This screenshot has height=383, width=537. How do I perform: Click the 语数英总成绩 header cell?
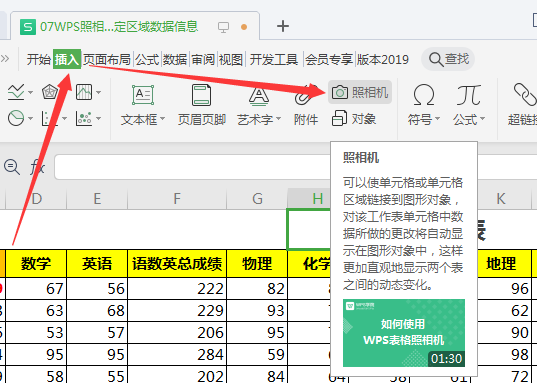click(x=177, y=263)
